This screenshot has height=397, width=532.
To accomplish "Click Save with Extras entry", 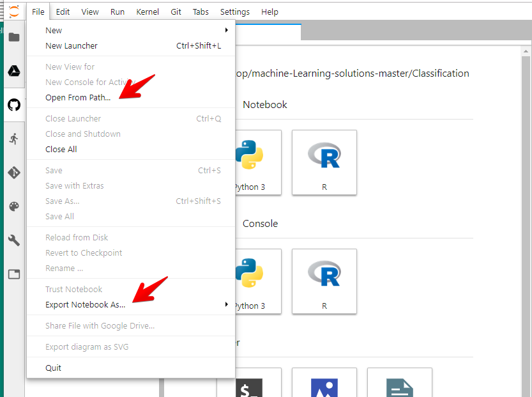I will pyautogui.click(x=131, y=186).
